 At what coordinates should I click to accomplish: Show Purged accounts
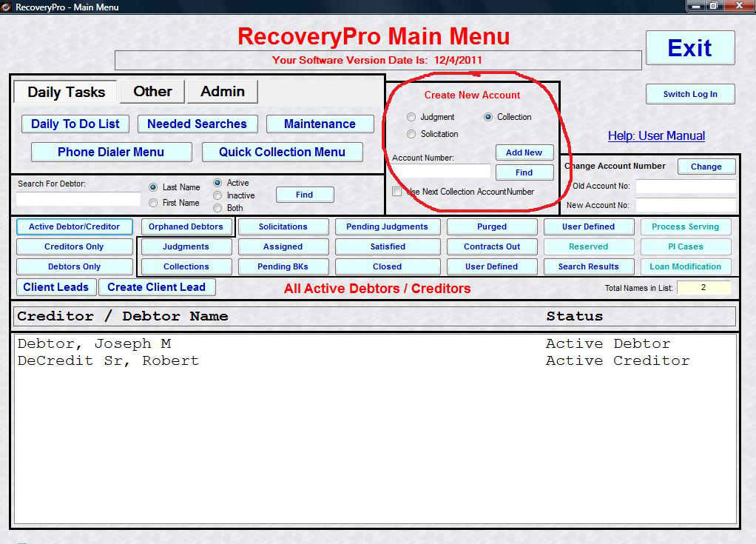(492, 226)
